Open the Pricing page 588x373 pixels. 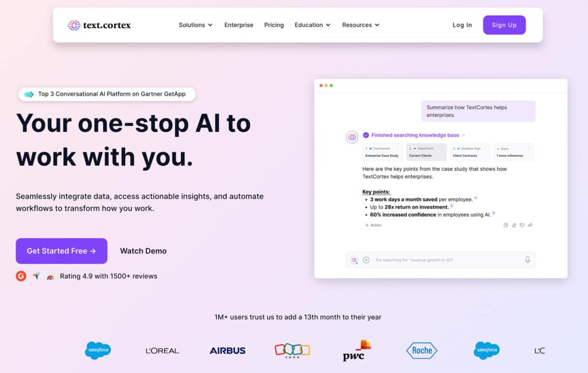pyautogui.click(x=274, y=25)
